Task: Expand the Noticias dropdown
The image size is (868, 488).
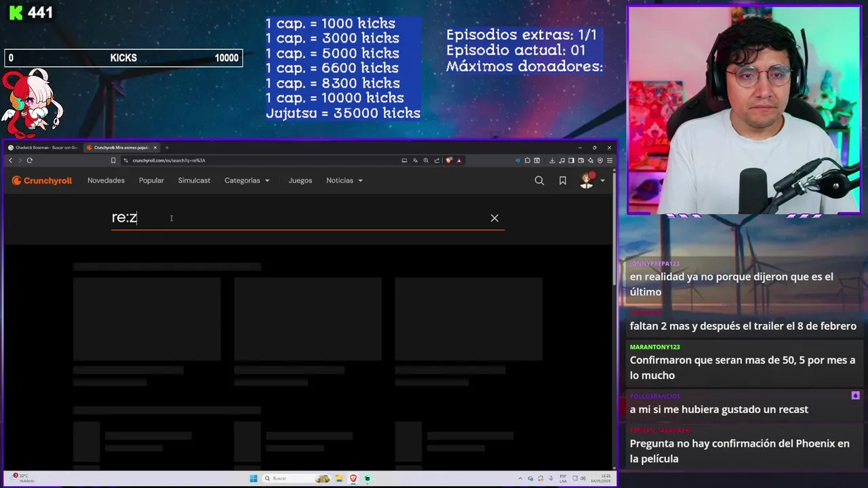Action: [344, 180]
